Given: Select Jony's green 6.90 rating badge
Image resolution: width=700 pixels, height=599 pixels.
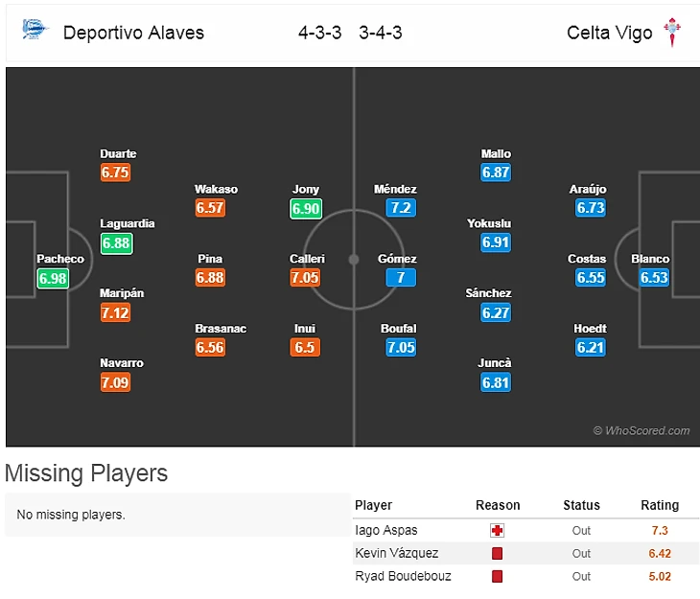Looking at the screenshot, I should tap(306, 208).
